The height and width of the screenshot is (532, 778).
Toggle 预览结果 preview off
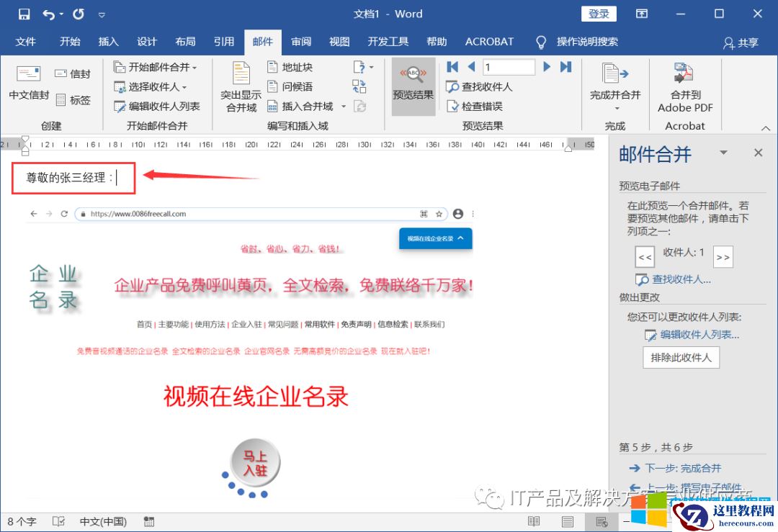point(413,86)
